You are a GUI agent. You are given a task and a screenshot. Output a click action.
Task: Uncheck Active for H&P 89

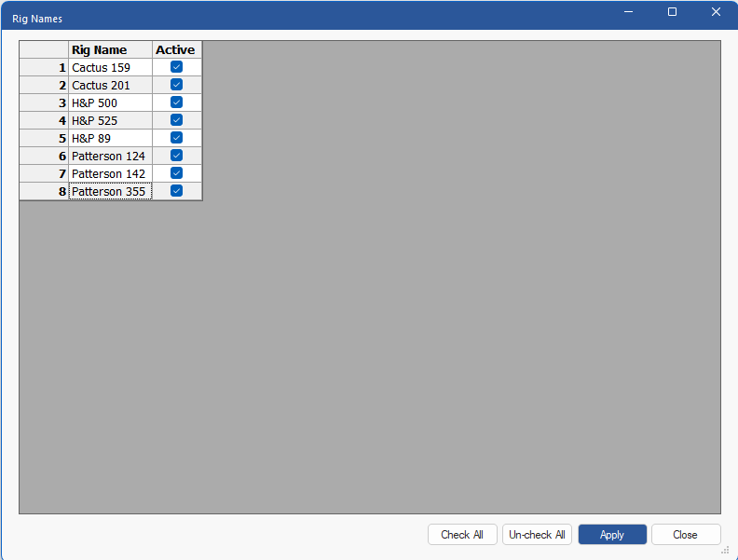tap(176, 138)
